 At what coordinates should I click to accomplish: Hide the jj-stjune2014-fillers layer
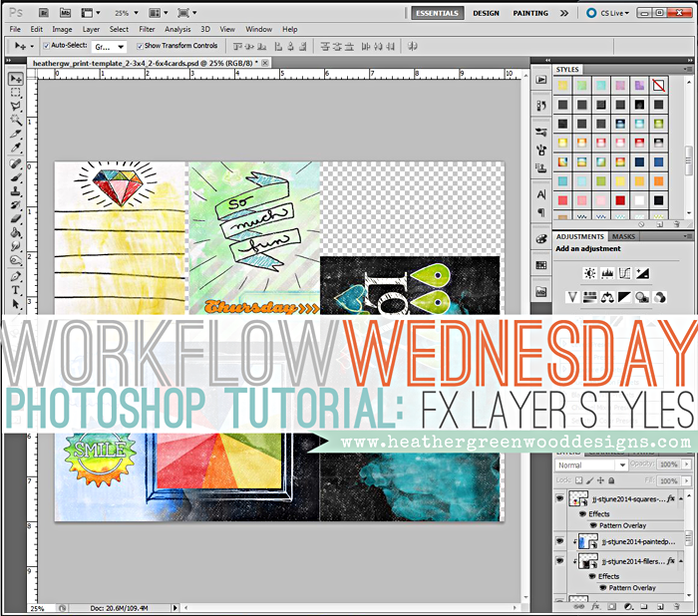559,560
